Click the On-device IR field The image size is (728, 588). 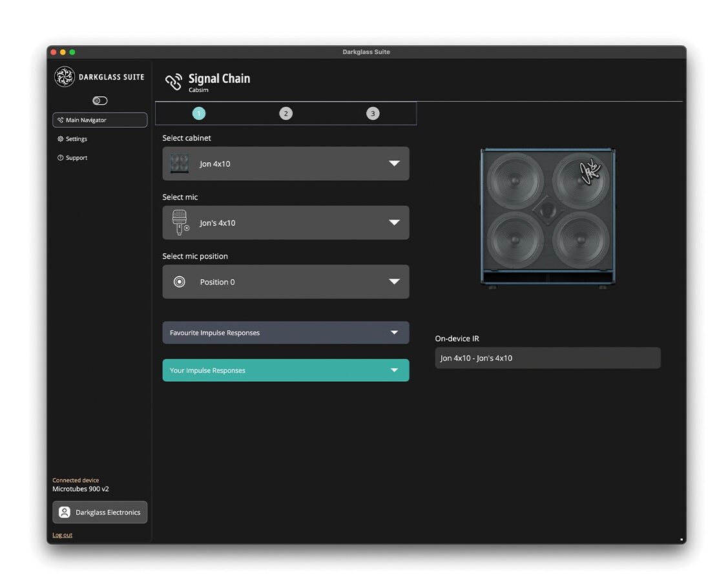(x=547, y=358)
